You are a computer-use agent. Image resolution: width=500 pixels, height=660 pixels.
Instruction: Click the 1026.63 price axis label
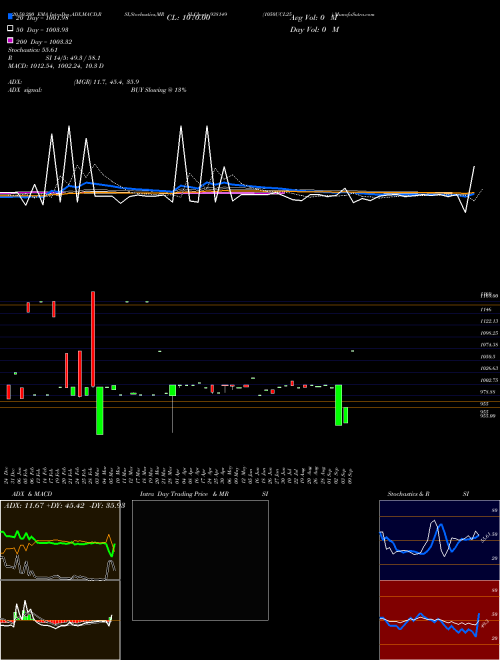point(489,368)
